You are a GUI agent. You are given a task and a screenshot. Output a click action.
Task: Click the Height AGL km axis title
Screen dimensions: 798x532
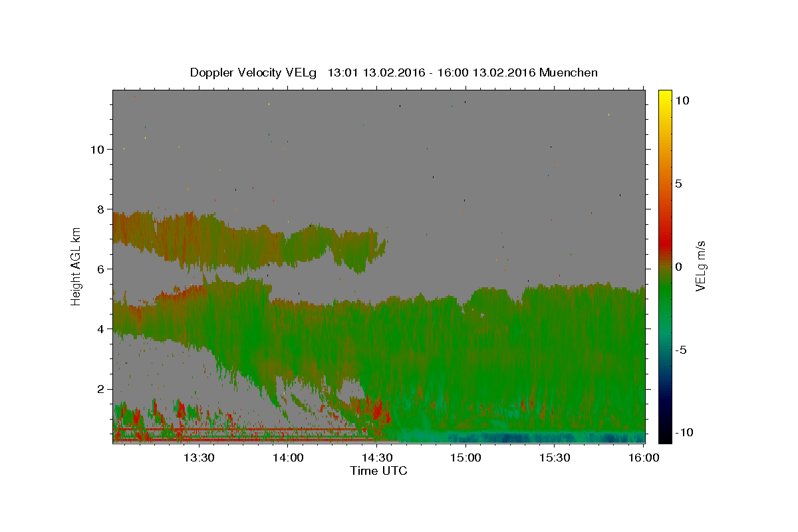[x=76, y=266]
